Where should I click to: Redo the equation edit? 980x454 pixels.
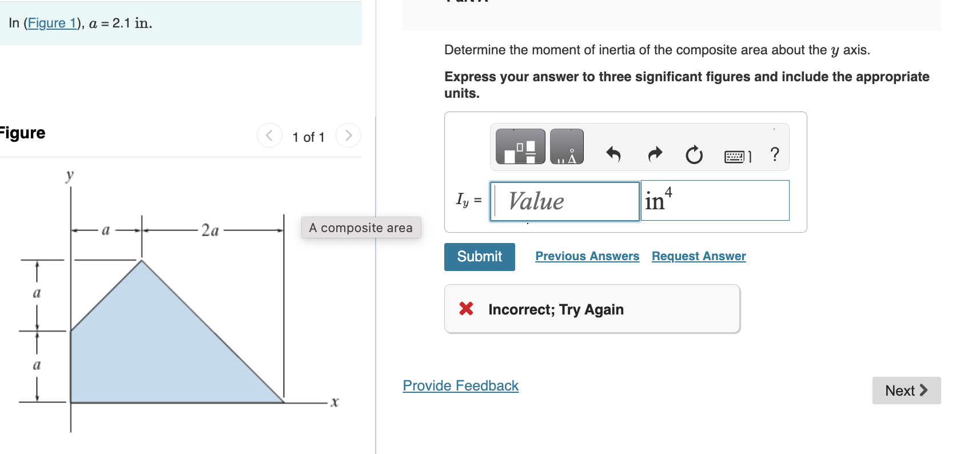point(654,154)
